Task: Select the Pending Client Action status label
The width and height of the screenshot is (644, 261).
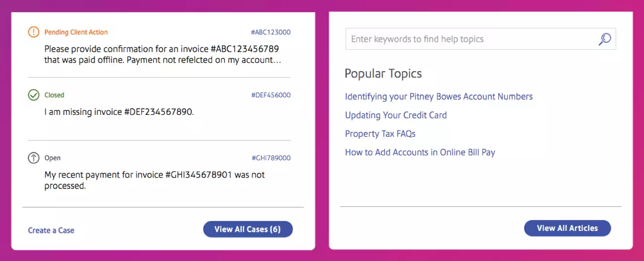Action: click(x=76, y=32)
